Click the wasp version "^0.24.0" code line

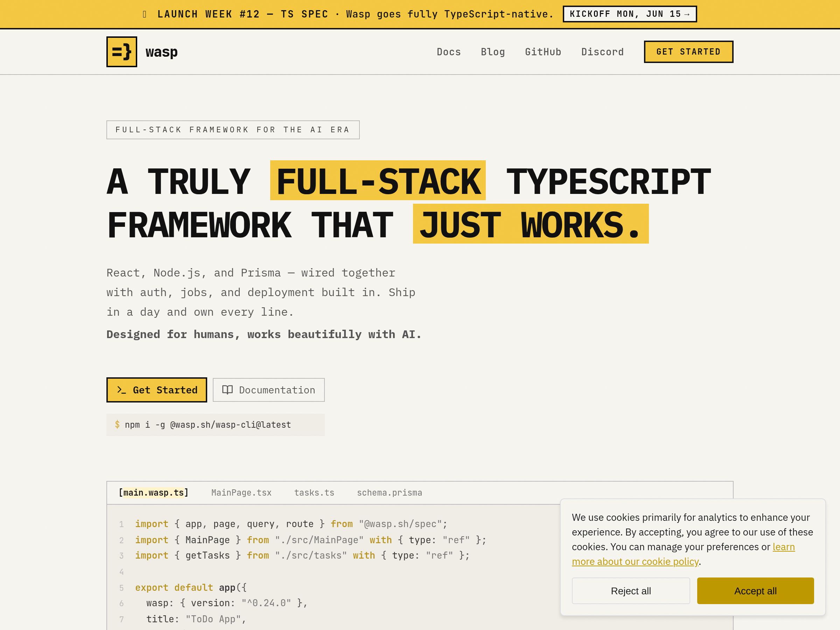coord(227,603)
